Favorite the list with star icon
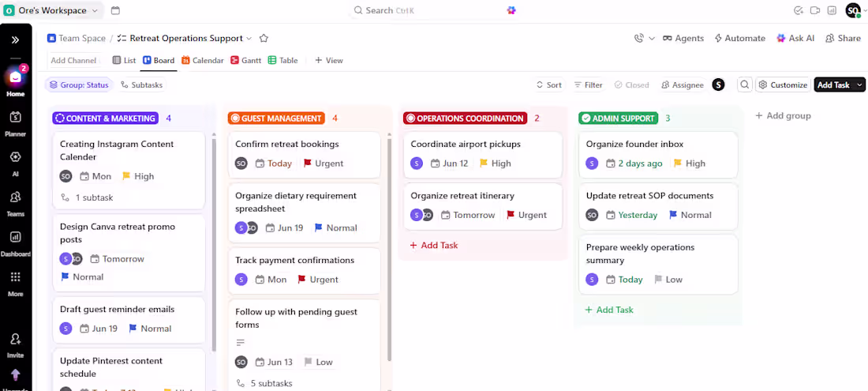Image resolution: width=868 pixels, height=391 pixels. [x=264, y=38]
